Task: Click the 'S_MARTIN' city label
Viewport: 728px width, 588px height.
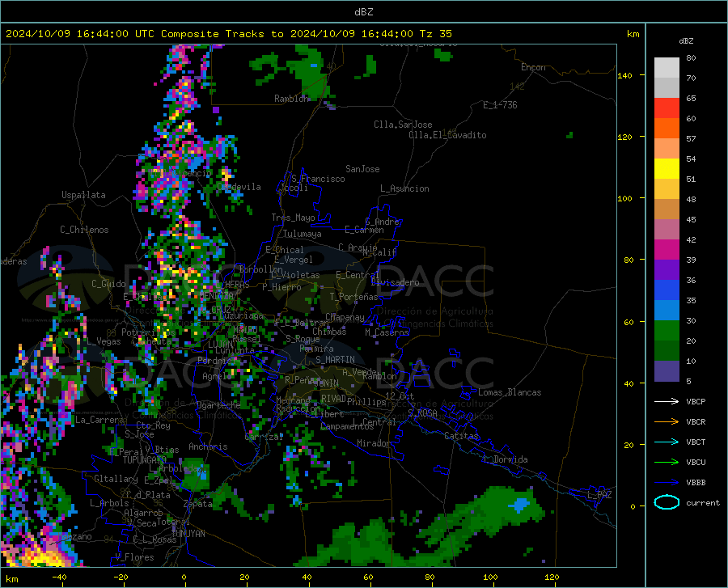Action: [x=335, y=360]
